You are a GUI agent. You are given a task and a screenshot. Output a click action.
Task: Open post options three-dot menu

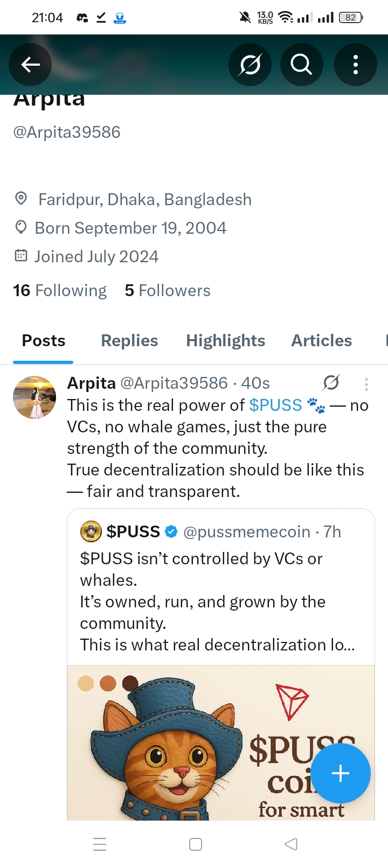pyautogui.click(x=366, y=384)
